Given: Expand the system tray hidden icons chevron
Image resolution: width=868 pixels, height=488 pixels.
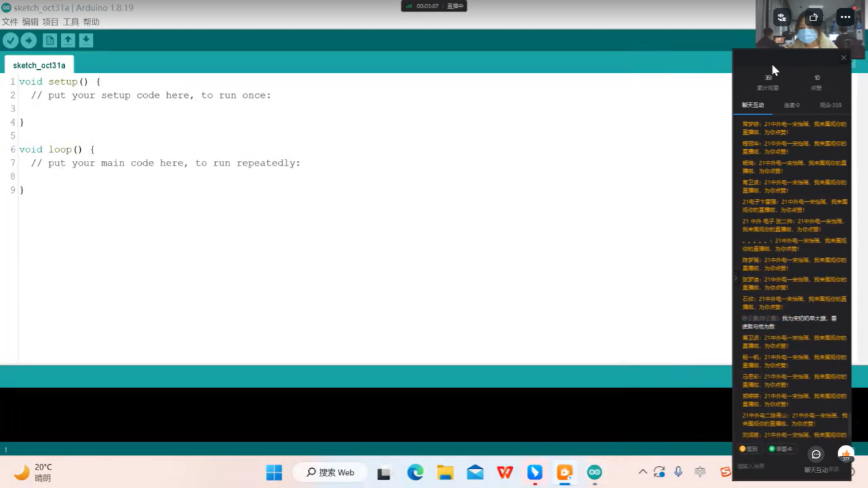Looking at the screenshot, I should pos(643,472).
